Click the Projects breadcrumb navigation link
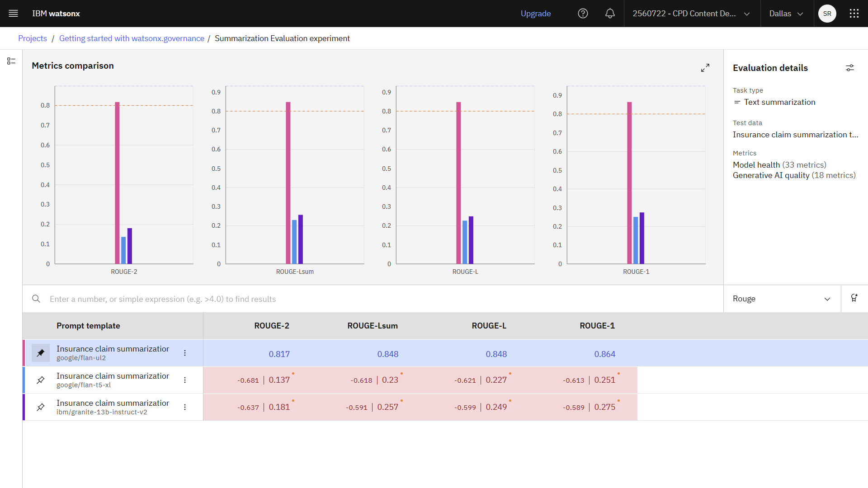Image resolution: width=868 pixels, height=488 pixels. coord(33,38)
